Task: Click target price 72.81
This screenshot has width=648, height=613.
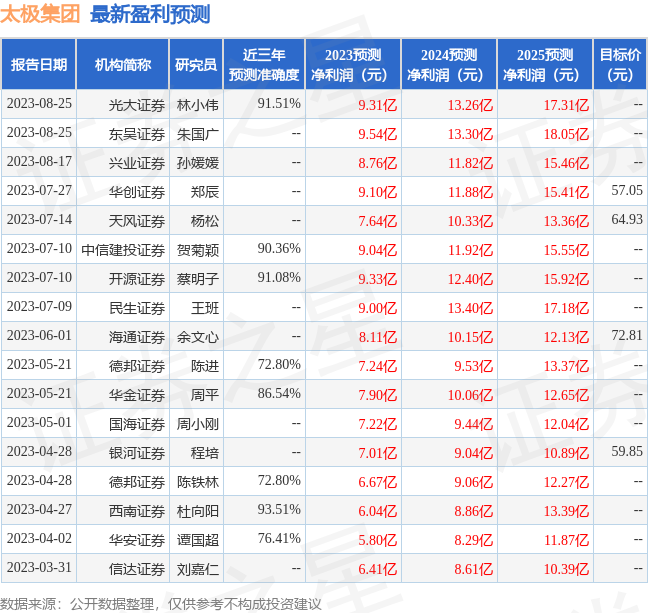Action: point(627,335)
